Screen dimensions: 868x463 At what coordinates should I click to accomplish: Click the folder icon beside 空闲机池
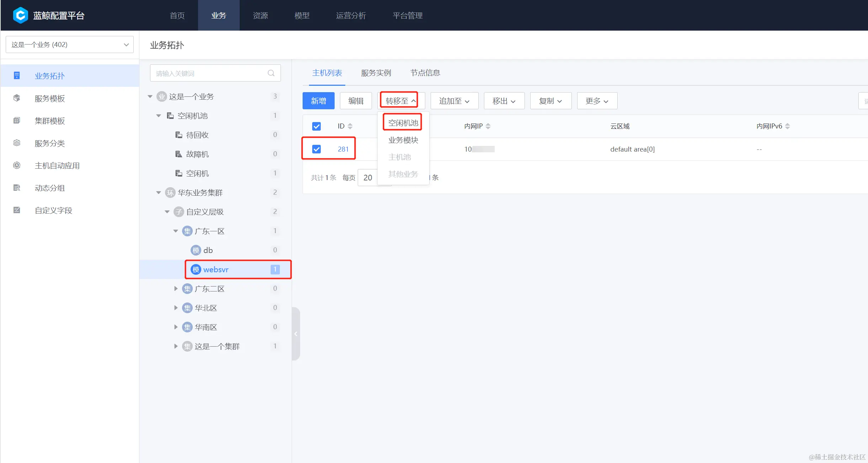(170, 116)
